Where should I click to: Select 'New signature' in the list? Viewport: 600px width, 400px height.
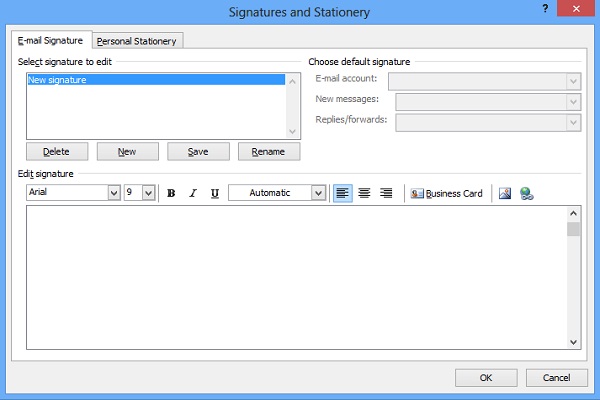click(156, 80)
